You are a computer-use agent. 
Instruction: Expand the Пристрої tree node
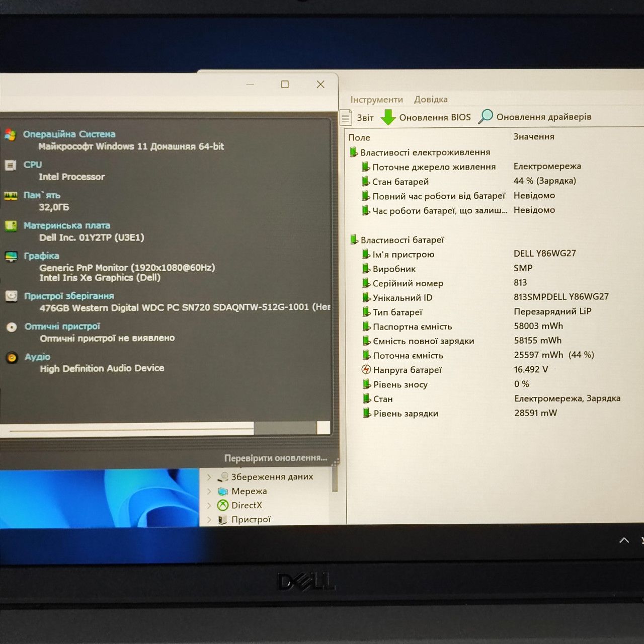pyautogui.click(x=209, y=520)
